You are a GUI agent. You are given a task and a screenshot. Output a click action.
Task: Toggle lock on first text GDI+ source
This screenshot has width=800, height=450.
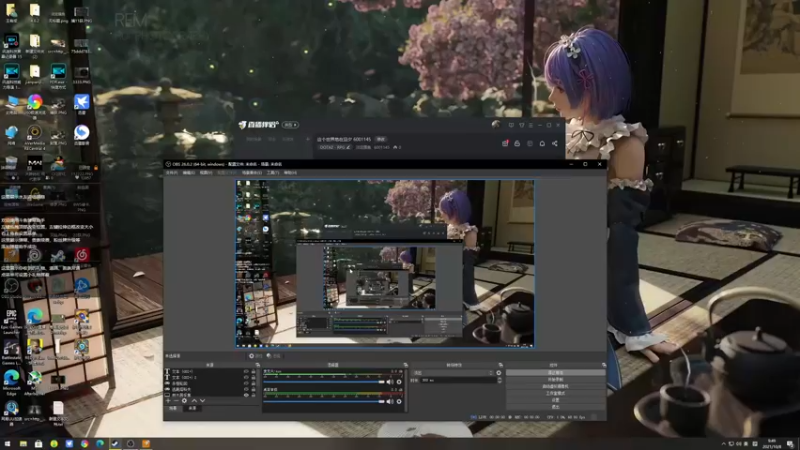pos(253,371)
